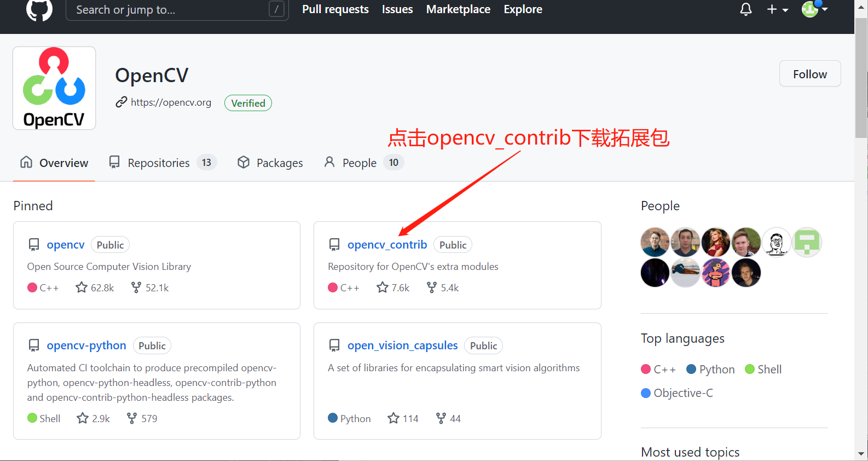View open_vision_capsules forks 44

point(448,418)
